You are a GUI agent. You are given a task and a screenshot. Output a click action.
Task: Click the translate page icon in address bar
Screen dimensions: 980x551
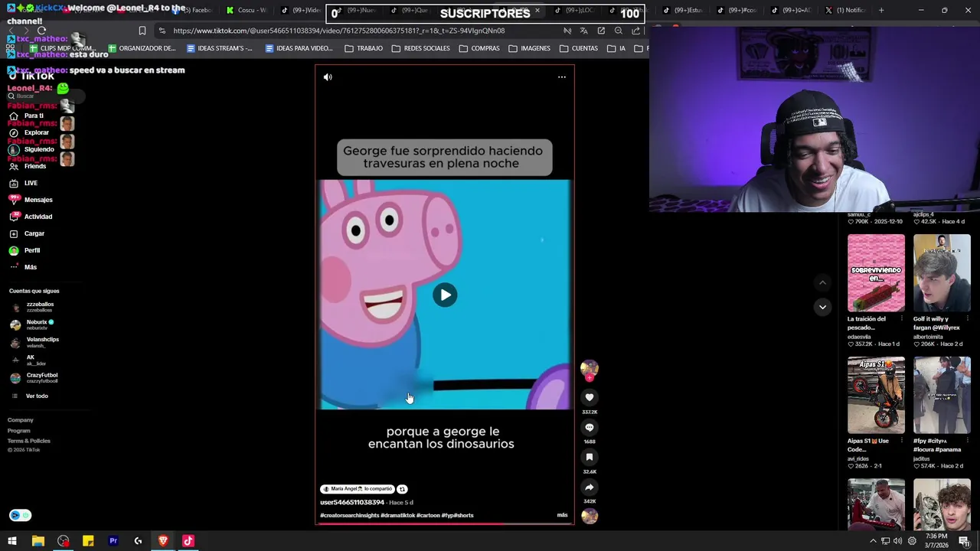[x=583, y=31]
